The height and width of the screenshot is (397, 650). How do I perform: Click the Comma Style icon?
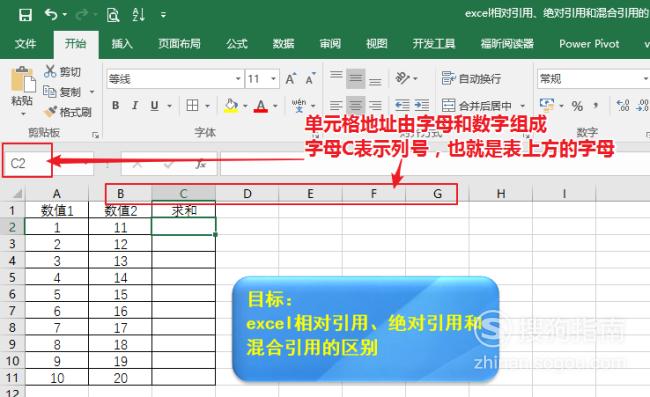pos(596,105)
